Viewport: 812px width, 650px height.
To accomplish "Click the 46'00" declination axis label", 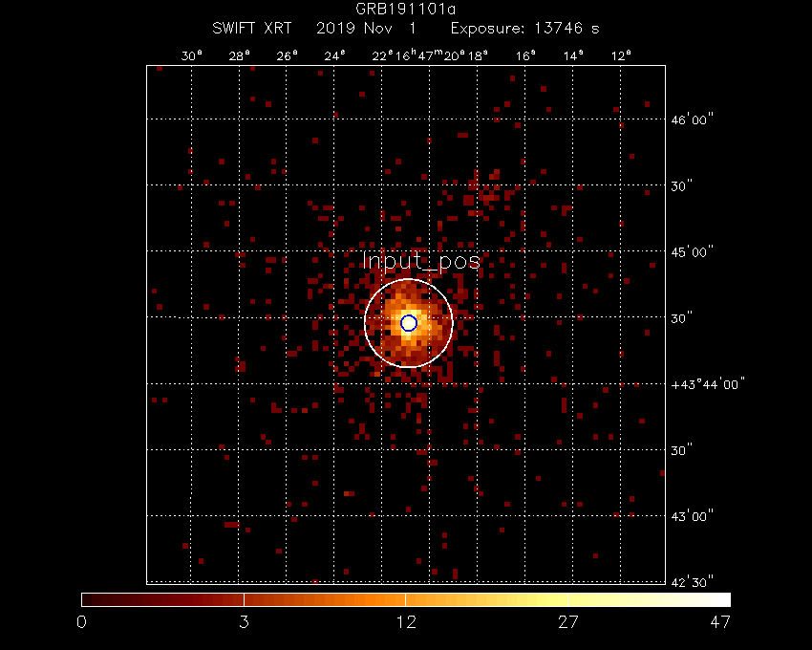I will (x=693, y=120).
